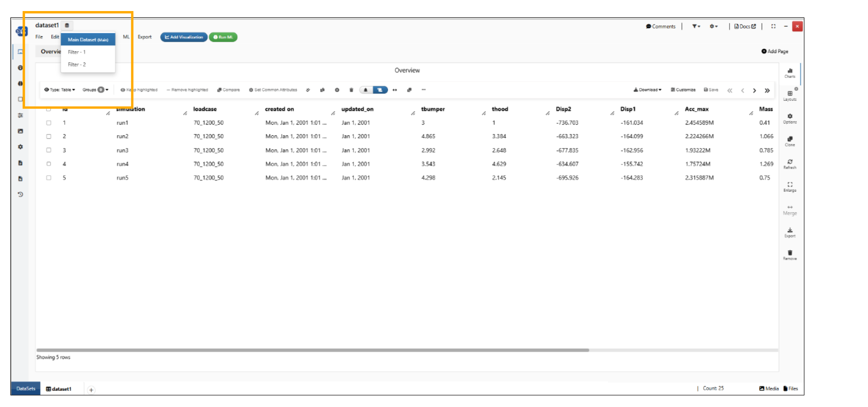Open the Groups dropdown
Image resolution: width=868 pixels, height=407 pixels.
pyautogui.click(x=95, y=90)
